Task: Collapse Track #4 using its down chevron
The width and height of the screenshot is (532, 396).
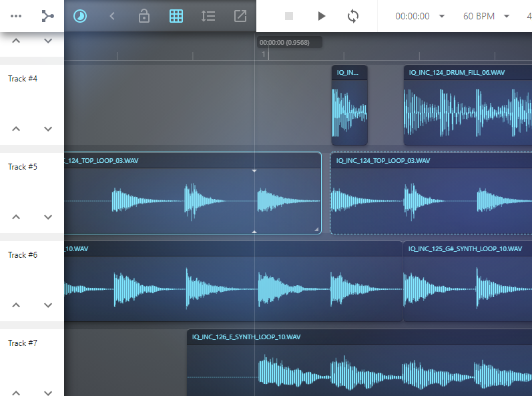Action: point(48,129)
